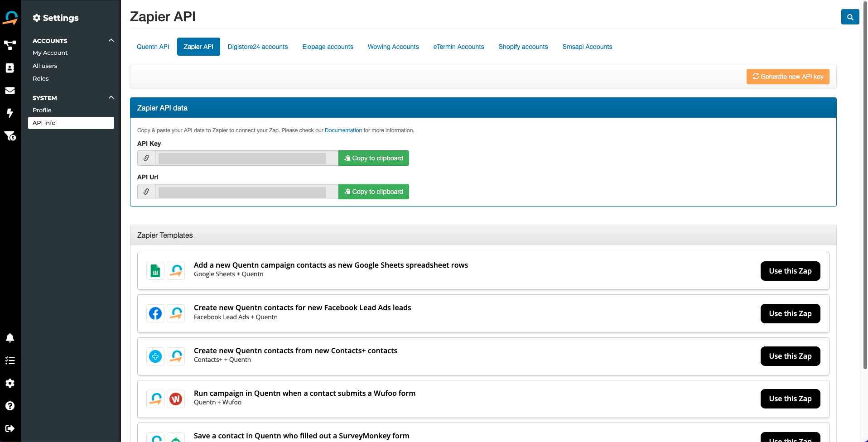Open the task list sidebar icon
Image resolution: width=868 pixels, height=442 pixels.
[10, 360]
